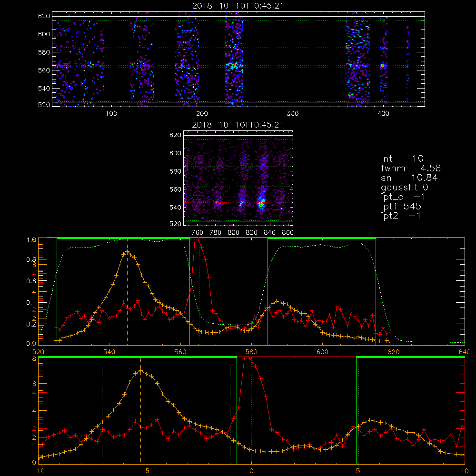Select the 'fwhm 4.58' readout text
The width and height of the screenshot is (476, 476).
point(411,168)
